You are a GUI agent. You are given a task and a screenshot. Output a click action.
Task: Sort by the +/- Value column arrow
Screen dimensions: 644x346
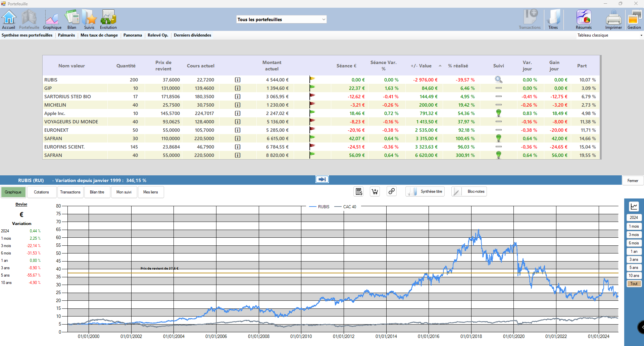(x=440, y=66)
